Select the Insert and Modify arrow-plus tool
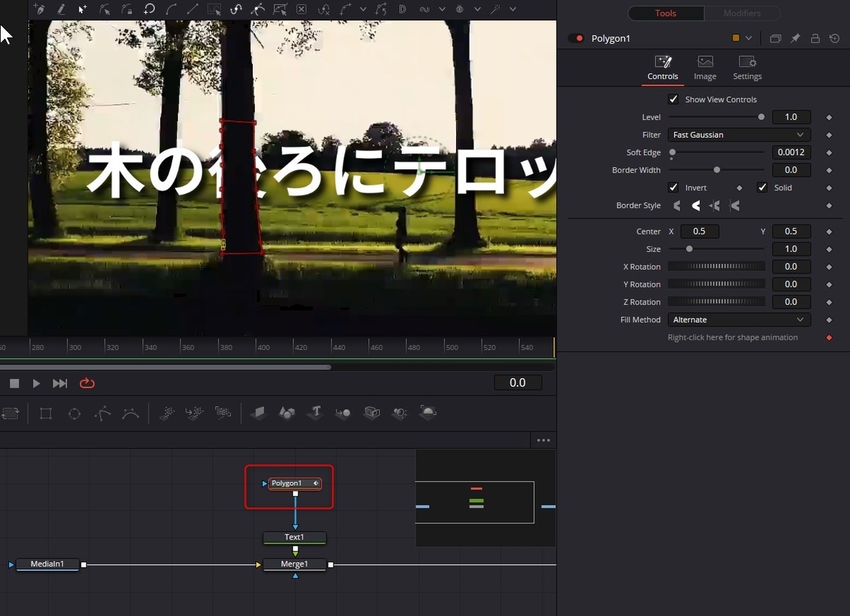The height and width of the screenshot is (616, 850). (83, 9)
